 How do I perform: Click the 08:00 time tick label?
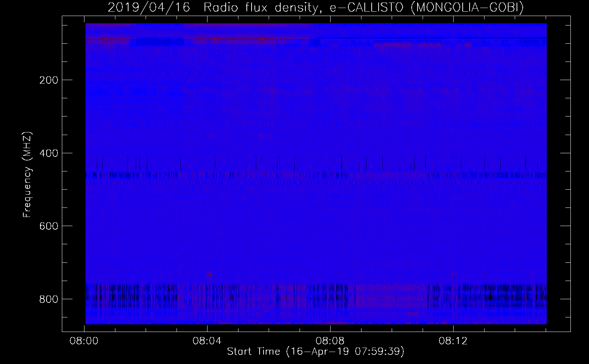pos(84,341)
